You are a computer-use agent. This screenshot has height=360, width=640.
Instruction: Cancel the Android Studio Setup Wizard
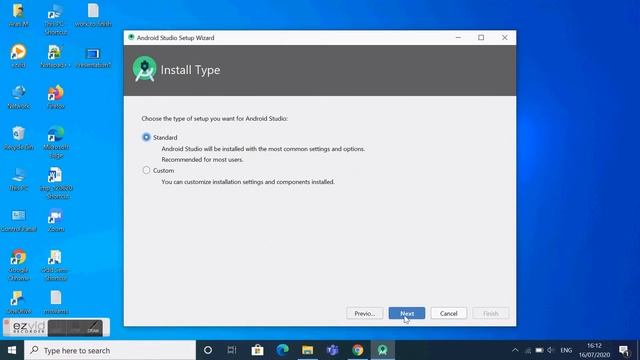pos(449,313)
